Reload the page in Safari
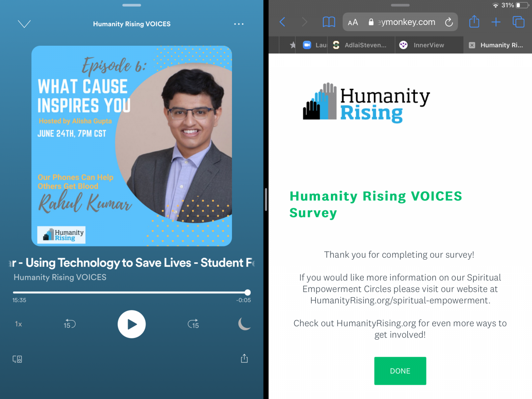The image size is (532, 399). click(x=449, y=22)
